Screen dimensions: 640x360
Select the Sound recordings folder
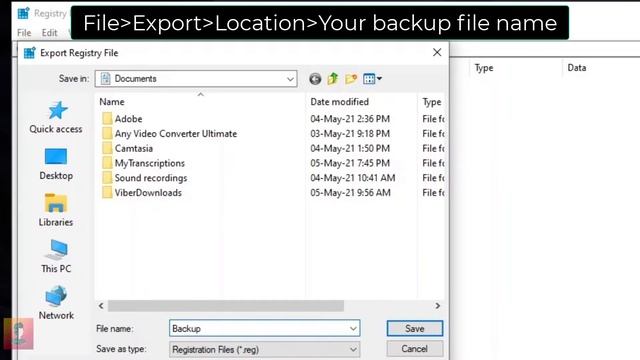pyautogui.click(x=144, y=178)
